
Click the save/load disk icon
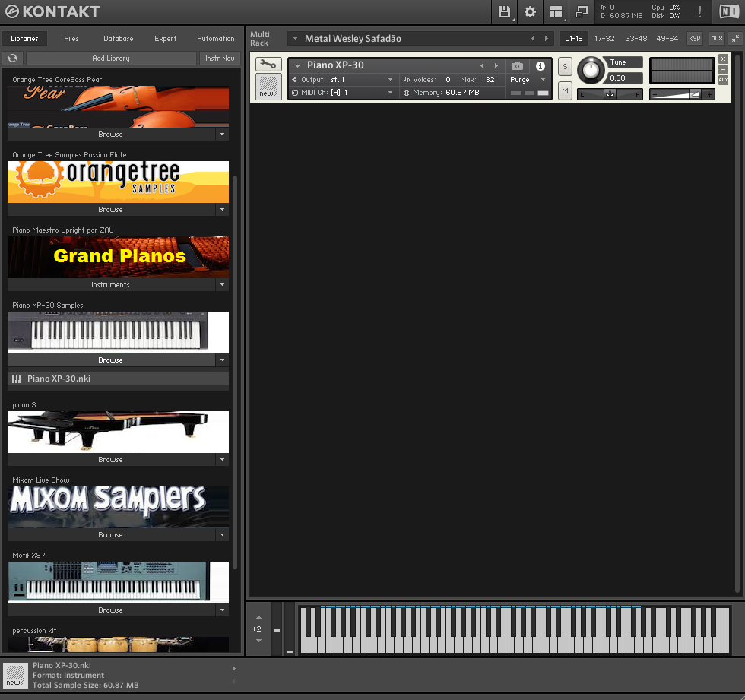pyautogui.click(x=504, y=12)
